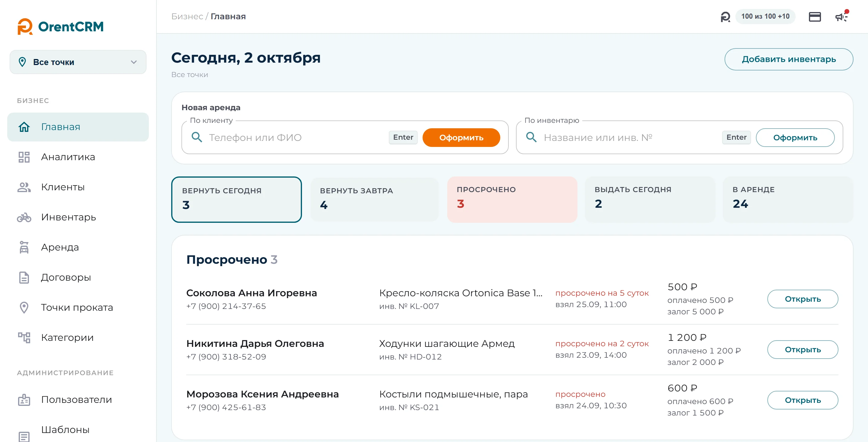This screenshot has height=442, width=868.
Task: Click the ruble balance icon in header
Action: 725,17
